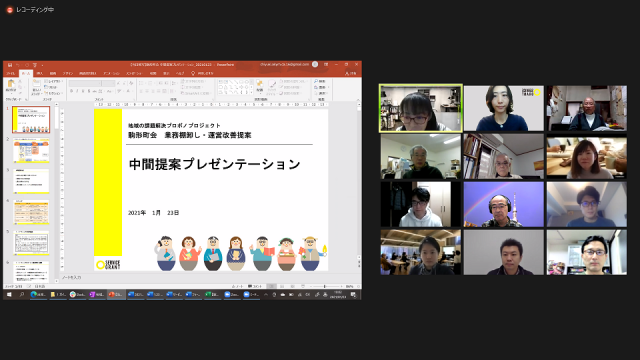Image resolution: width=640 pixels, height=360 pixels.
Task: Switch to the Insert (挿入) ribbon tab
Action: pos(40,73)
